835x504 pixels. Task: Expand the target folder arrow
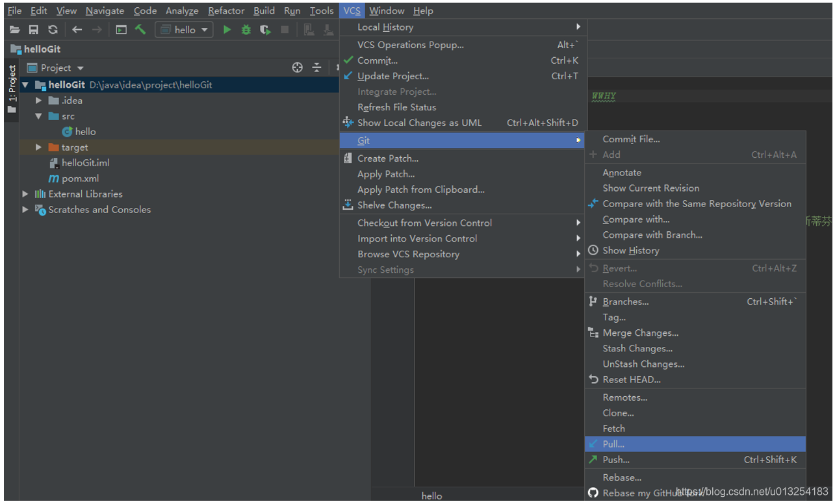(x=39, y=147)
